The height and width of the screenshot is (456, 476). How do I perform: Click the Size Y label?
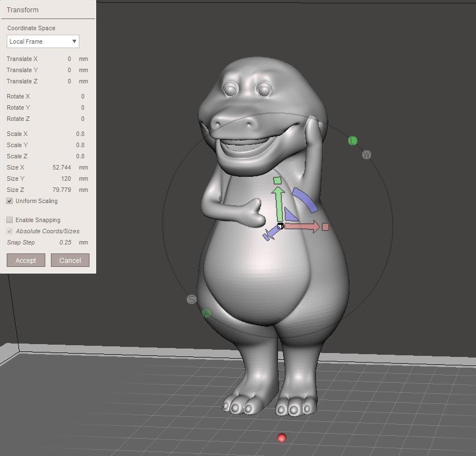(x=16, y=179)
